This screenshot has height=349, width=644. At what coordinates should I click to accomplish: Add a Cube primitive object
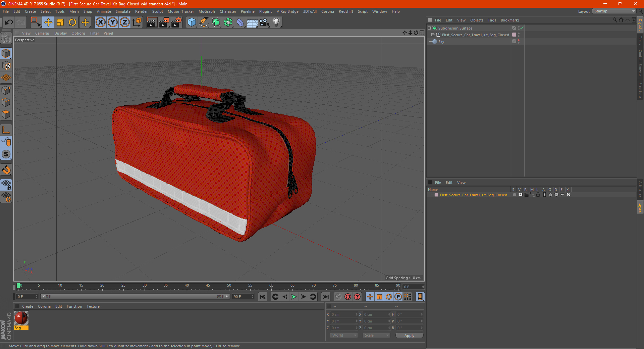192,22
